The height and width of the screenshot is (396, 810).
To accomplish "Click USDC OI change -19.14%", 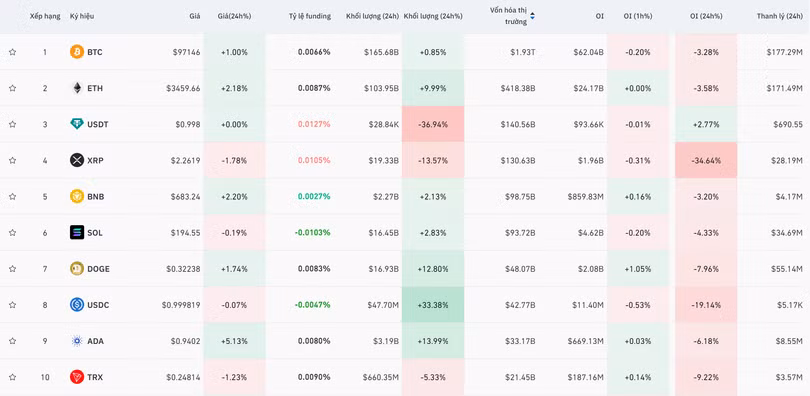I will point(706,305).
